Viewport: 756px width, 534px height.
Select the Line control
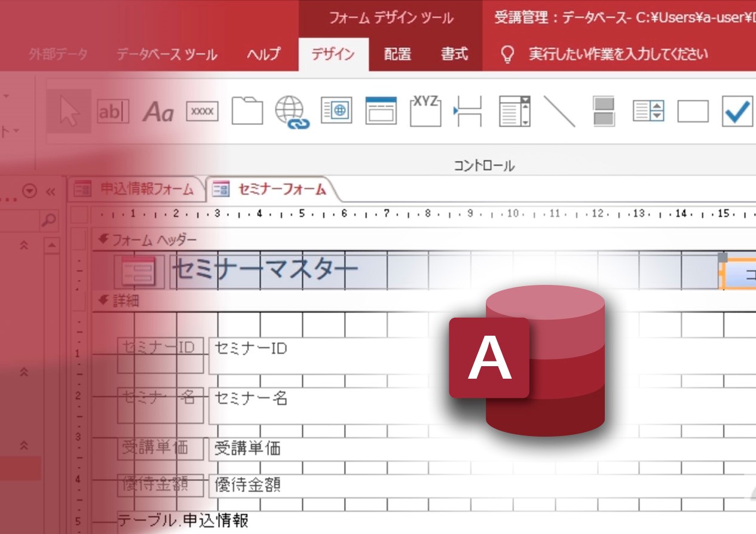point(559,112)
